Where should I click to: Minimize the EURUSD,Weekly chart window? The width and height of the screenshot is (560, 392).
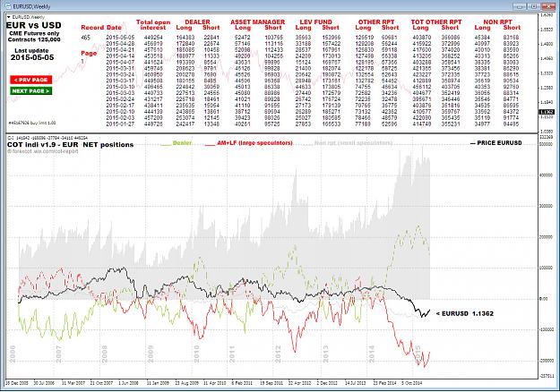click(520, 6)
